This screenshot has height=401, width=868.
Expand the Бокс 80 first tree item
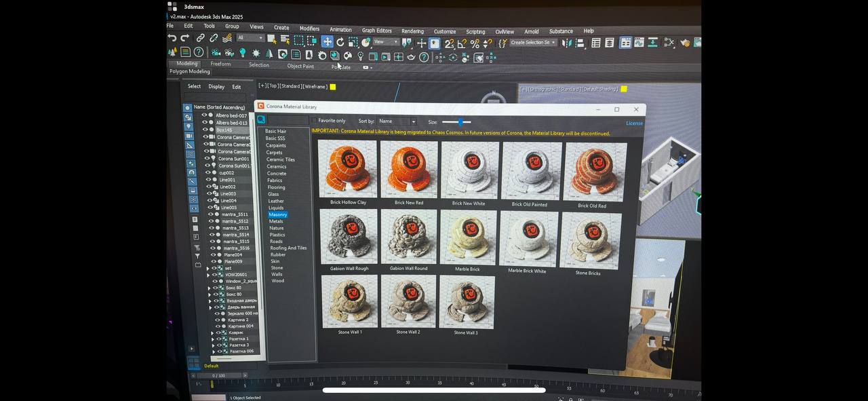(209, 288)
